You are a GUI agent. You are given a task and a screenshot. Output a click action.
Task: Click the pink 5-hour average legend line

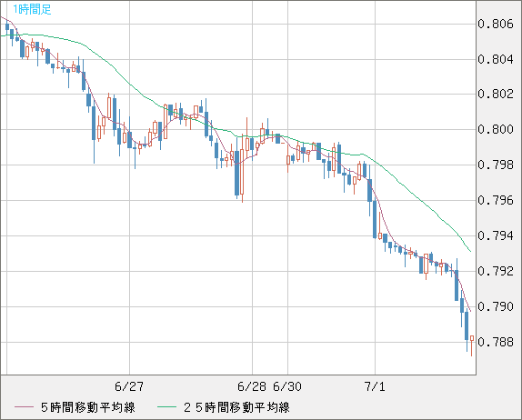click(x=24, y=407)
